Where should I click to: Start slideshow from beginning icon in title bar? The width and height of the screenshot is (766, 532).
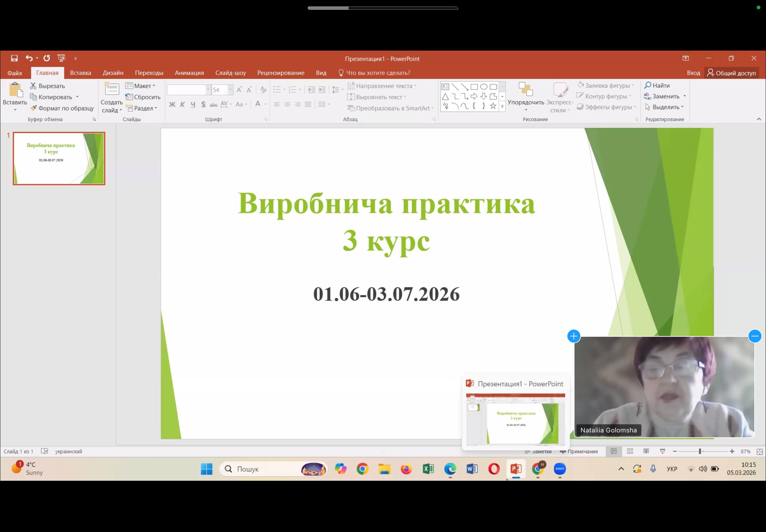61,58
